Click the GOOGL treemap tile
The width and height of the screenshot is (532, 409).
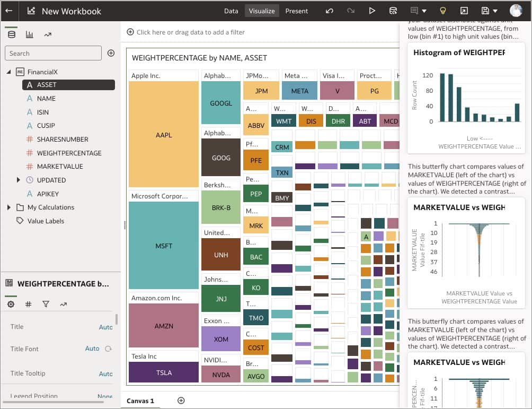point(221,103)
